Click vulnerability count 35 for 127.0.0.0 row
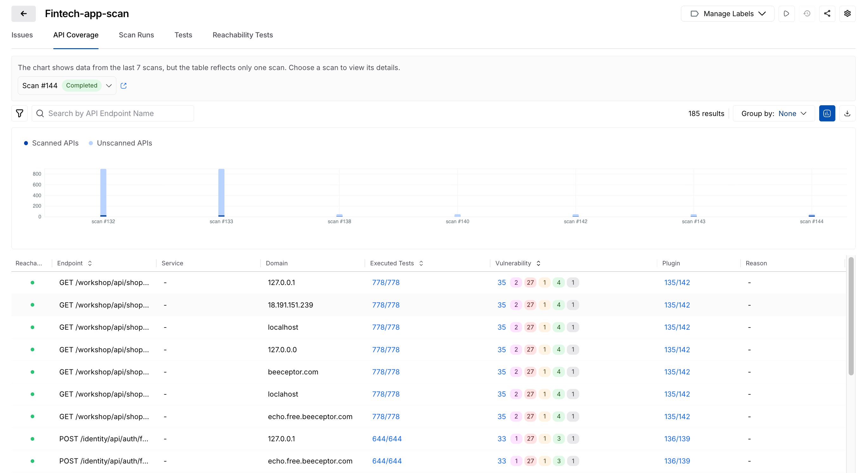This screenshot has width=868, height=473. click(x=502, y=349)
